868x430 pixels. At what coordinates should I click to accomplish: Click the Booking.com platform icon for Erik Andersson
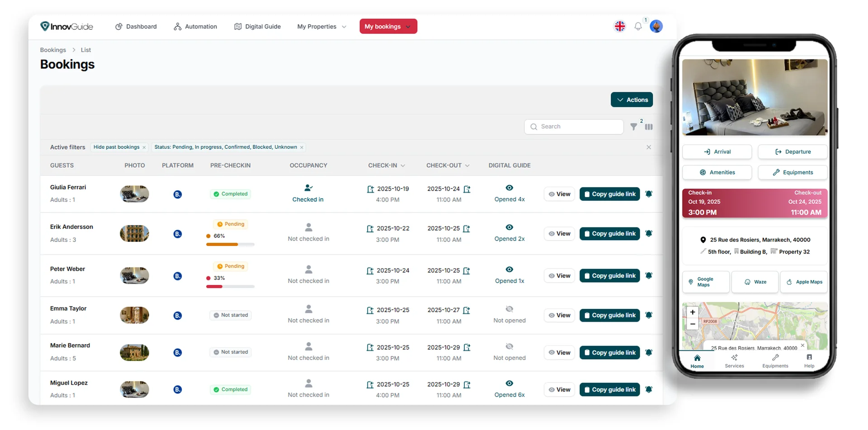click(x=177, y=234)
